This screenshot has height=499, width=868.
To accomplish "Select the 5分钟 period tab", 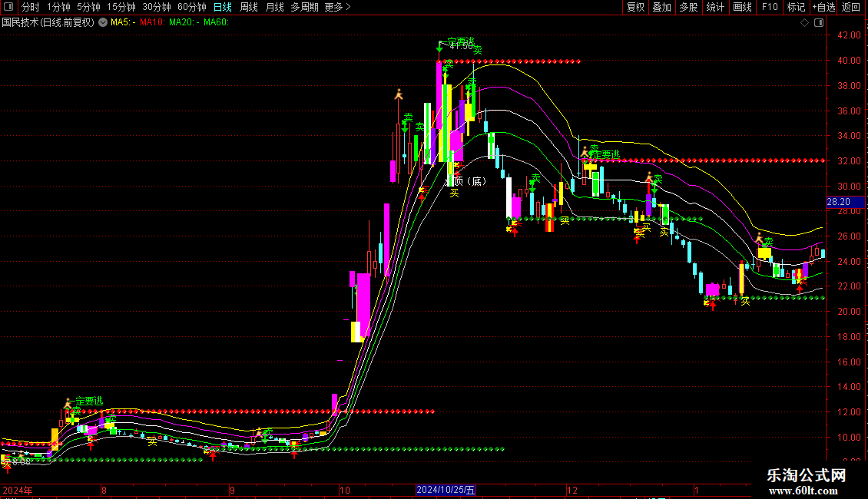I will click(88, 7).
